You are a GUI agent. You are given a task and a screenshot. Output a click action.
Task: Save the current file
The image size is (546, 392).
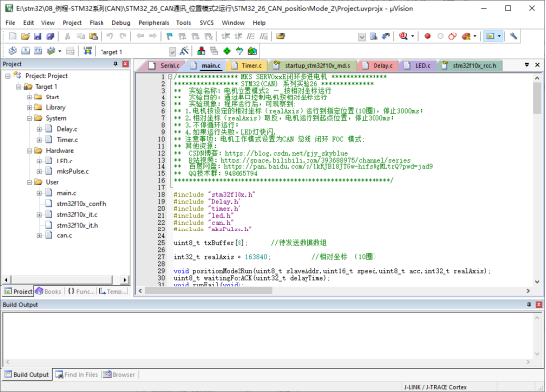pyautogui.click(x=37, y=36)
